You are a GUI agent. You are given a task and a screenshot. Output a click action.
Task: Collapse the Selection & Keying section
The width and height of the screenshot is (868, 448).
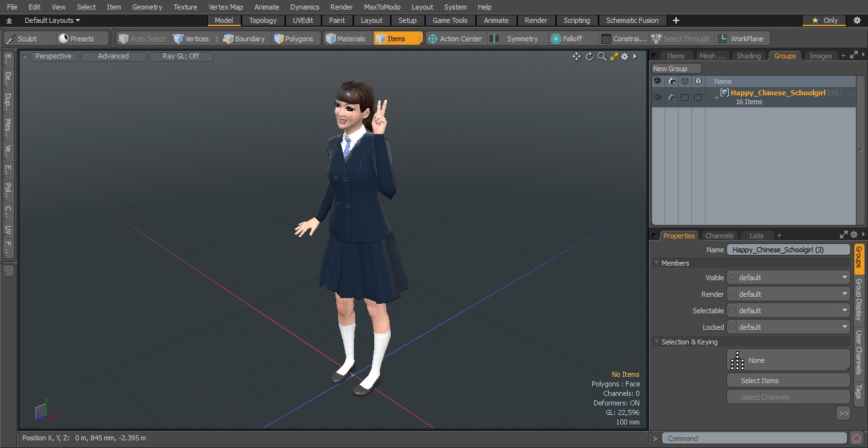(656, 342)
